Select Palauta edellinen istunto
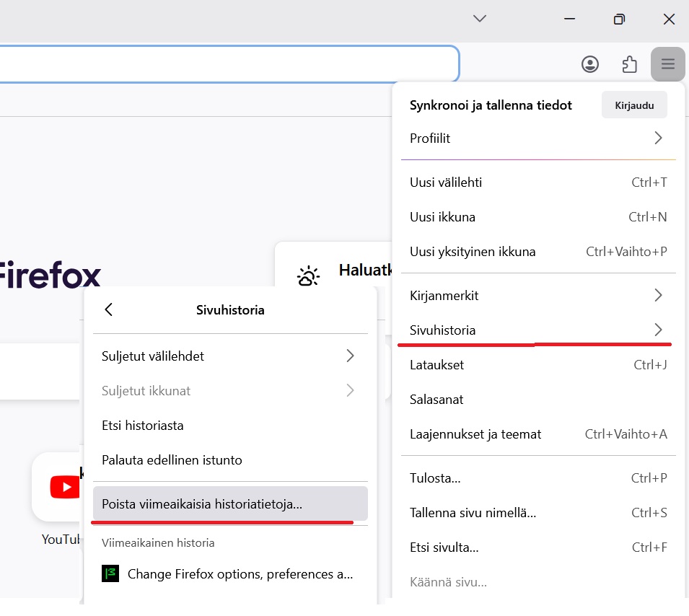 [172, 459]
